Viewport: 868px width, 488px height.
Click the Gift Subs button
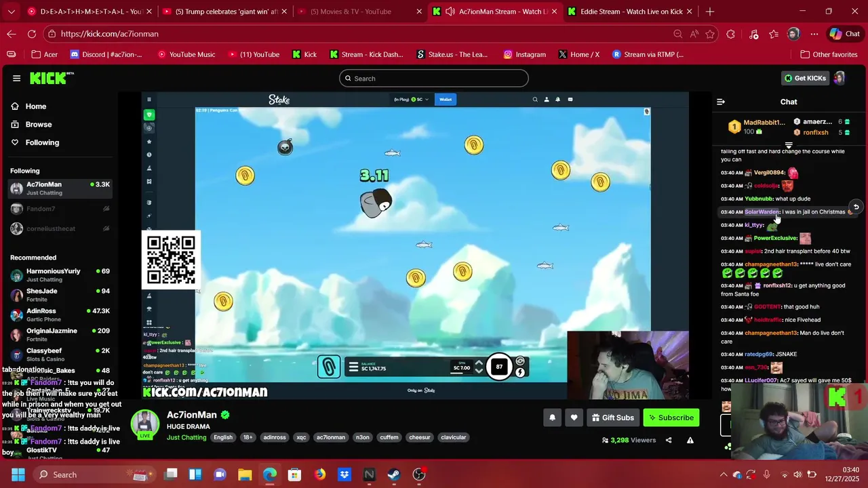point(612,418)
